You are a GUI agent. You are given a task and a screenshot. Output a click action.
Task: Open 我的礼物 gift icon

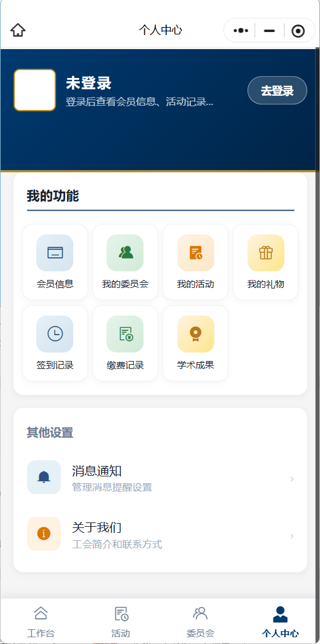(266, 252)
